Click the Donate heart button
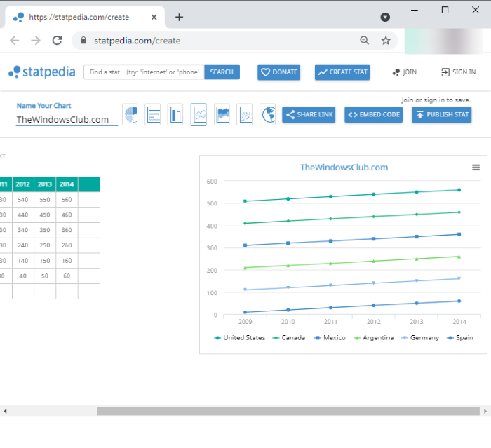The width and height of the screenshot is (491, 448). click(x=278, y=72)
